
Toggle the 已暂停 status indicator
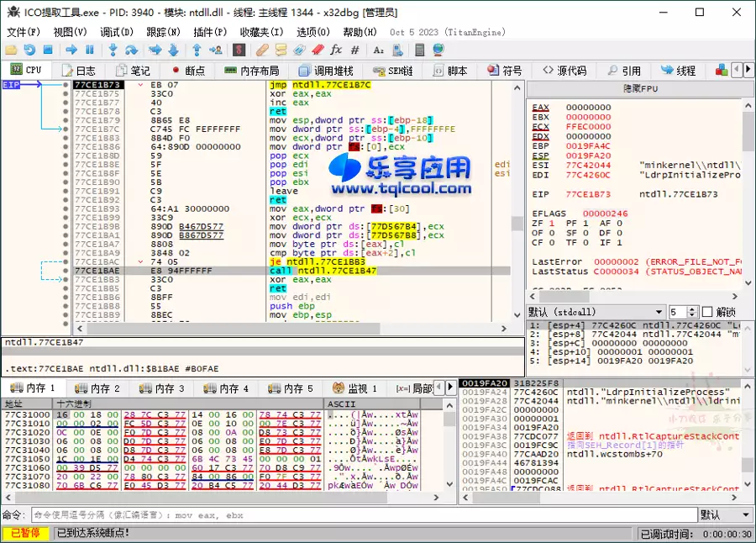point(25,532)
